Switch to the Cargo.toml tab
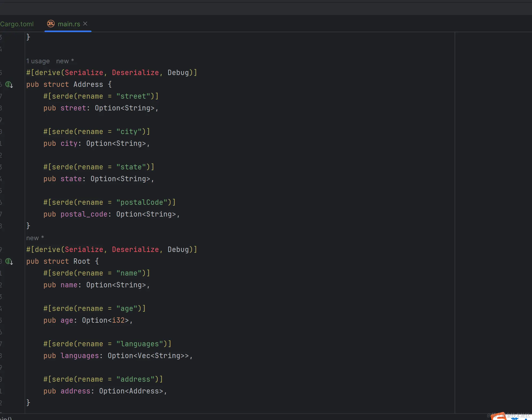Image resolution: width=532 pixels, height=420 pixels. click(17, 24)
